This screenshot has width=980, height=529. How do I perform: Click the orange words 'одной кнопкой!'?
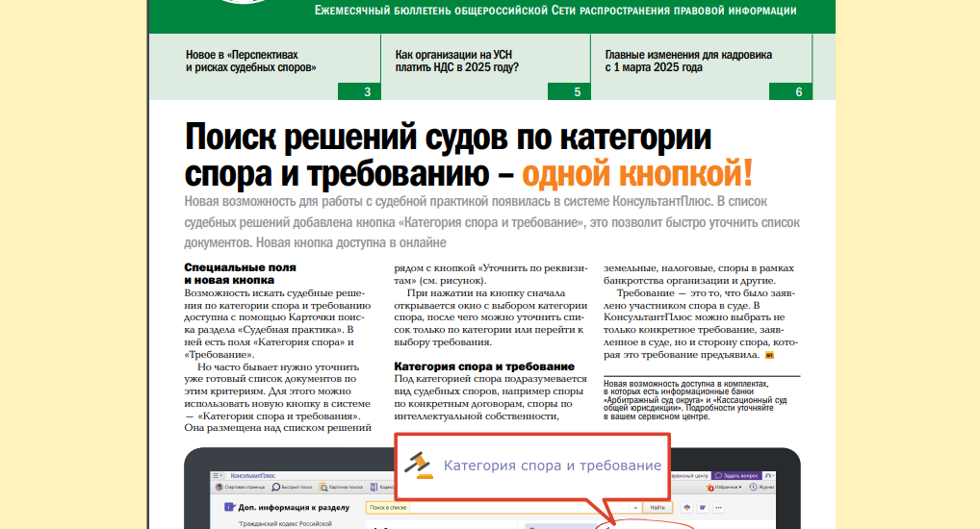point(637,173)
